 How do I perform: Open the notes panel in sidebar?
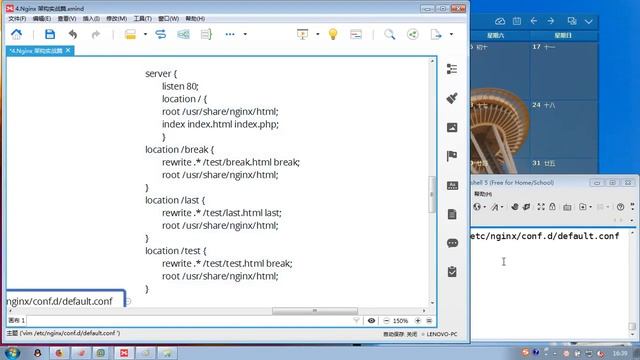452,214
